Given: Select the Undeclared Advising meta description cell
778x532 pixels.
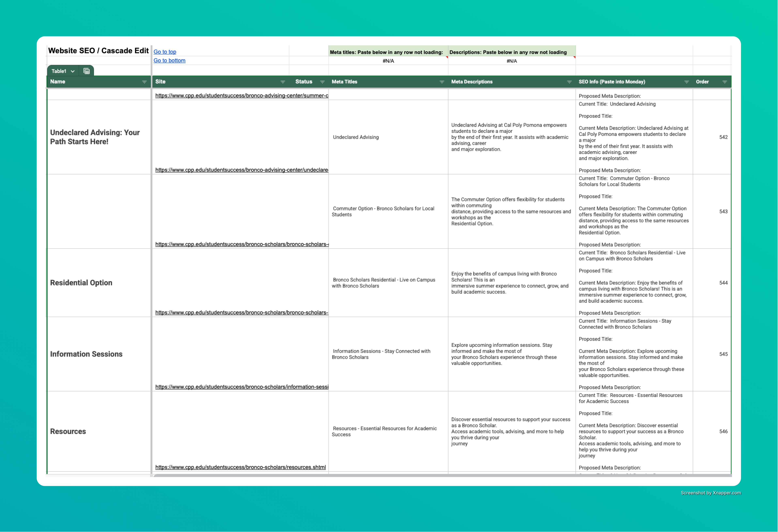Looking at the screenshot, I should click(x=512, y=137).
